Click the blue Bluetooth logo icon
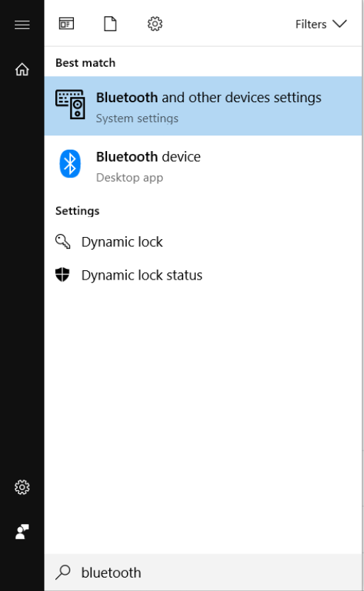The height and width of the screenshot is (591, 364). point(70,164)
